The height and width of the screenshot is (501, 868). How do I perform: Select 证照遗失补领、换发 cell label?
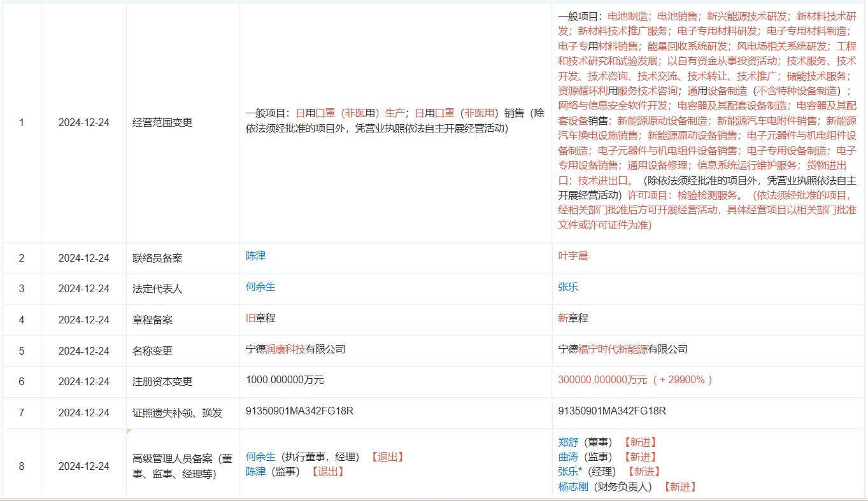point(178,413)
